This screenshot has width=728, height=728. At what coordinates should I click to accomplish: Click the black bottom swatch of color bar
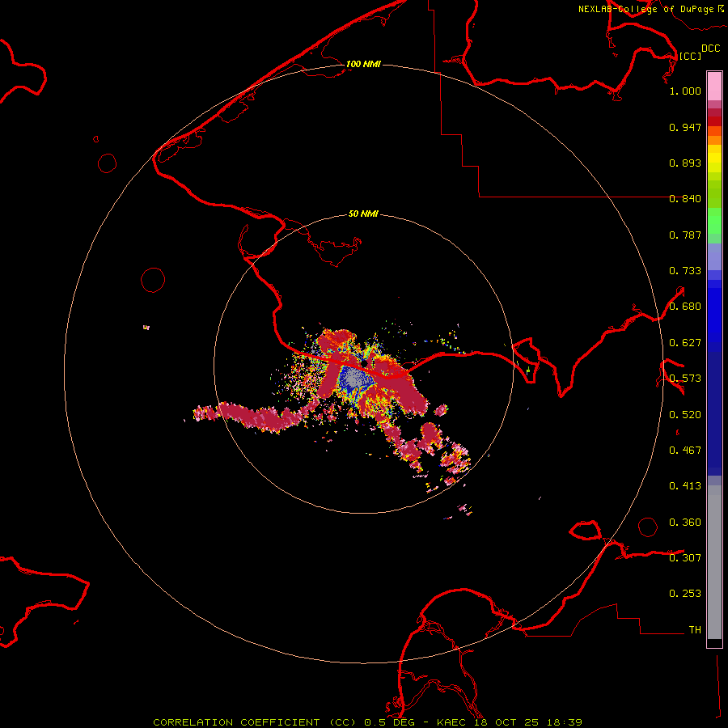click(714, 643)
